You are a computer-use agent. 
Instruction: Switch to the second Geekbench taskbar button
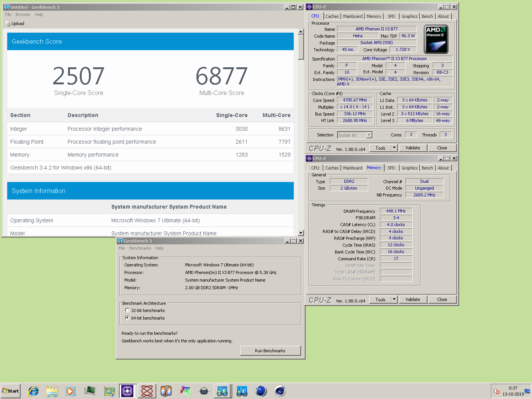coord(242,391)
